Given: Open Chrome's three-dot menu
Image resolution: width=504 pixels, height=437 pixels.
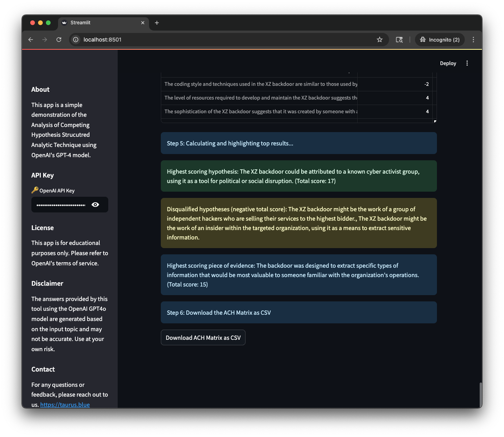Looking at the screenshot, I should click(x=473, y=40).
